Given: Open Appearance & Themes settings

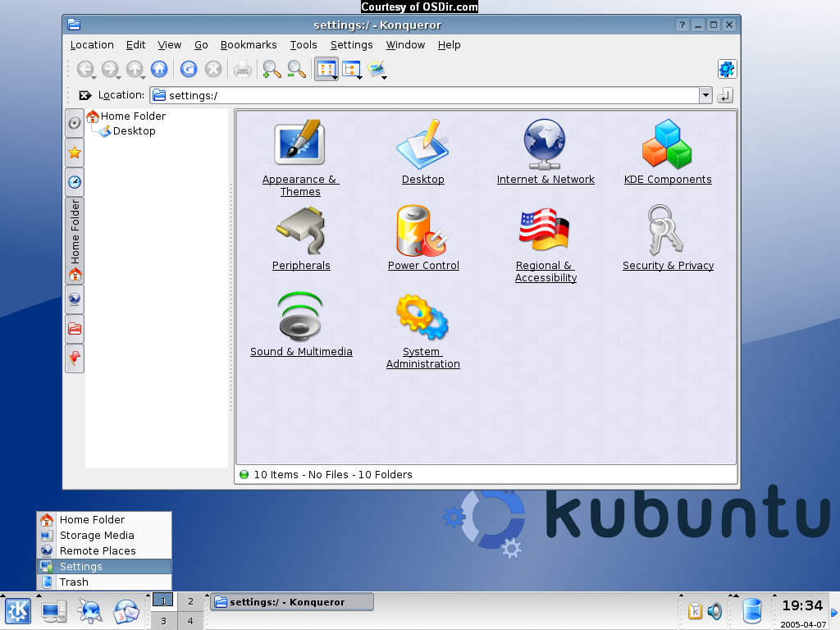Looking at the screenshot, I should tap(300, 158).
